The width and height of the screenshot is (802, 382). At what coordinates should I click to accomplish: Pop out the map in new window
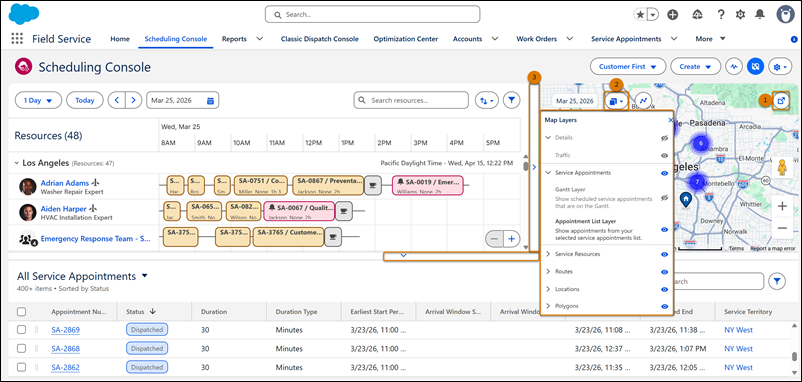781,100
